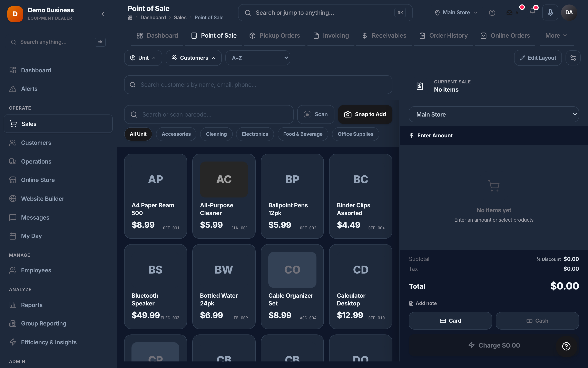The height and width of the screenshot is (368, 588).
Task: Open layout settings sliders icon
Action: point(573,58)
